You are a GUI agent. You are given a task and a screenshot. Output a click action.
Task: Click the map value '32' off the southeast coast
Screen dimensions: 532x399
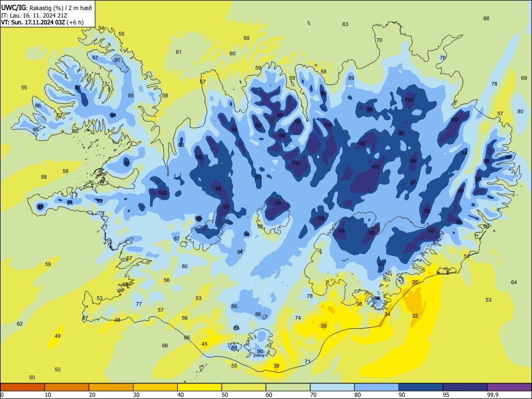[x=415, y=315]
